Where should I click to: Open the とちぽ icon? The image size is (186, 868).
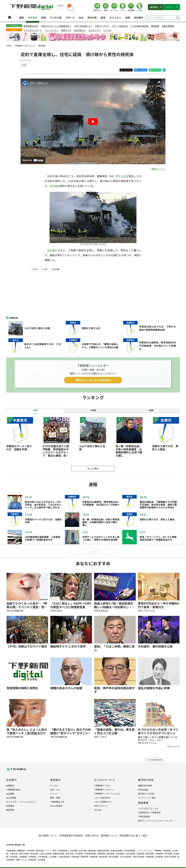tap(139, 7)
